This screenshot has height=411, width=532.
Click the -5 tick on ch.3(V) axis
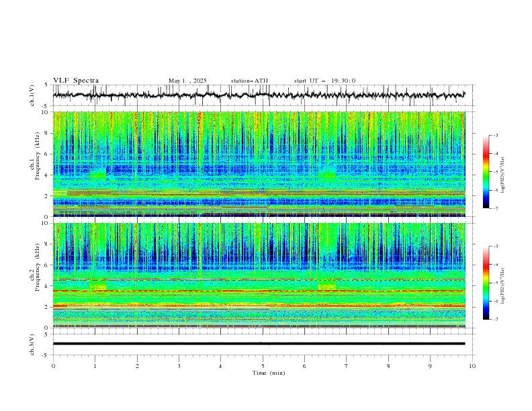point(46,355)
